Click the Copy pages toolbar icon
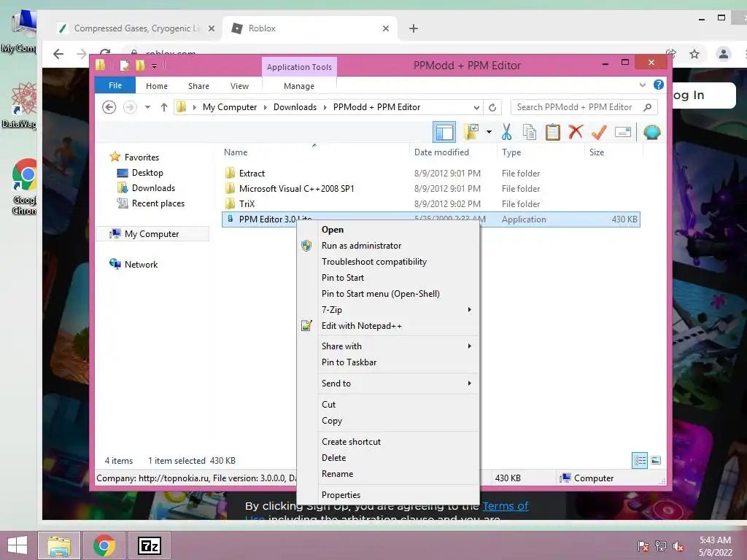The height and width of the screenshot is (560, 747). click(x=530, y=132)
